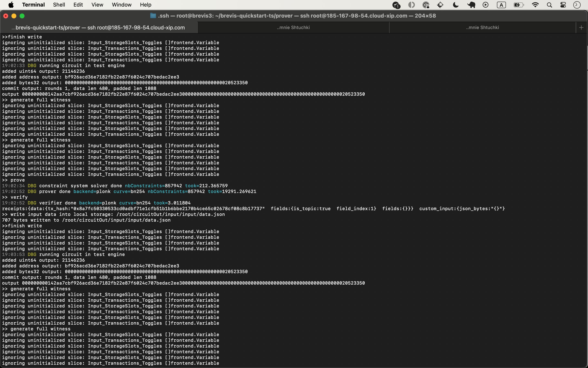Open the Apple menu
Screen dimensions: 588x368
[11, 5]
